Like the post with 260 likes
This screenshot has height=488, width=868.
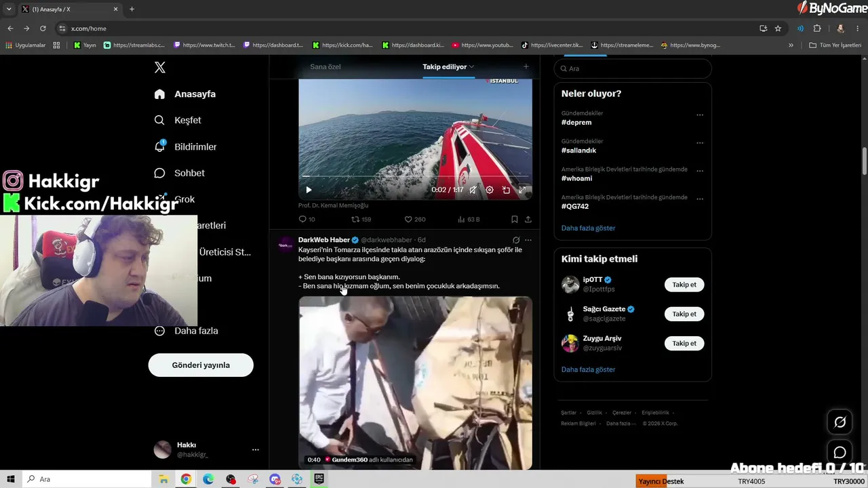point(415,219)
